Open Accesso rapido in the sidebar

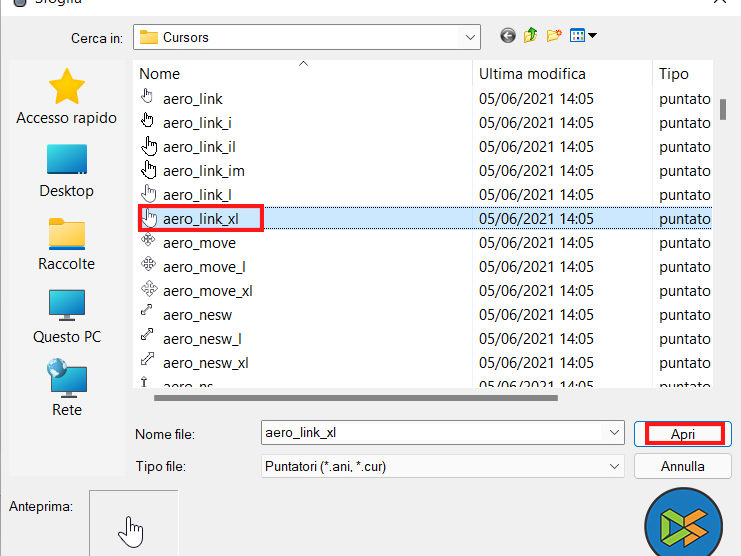pos(67,97)
